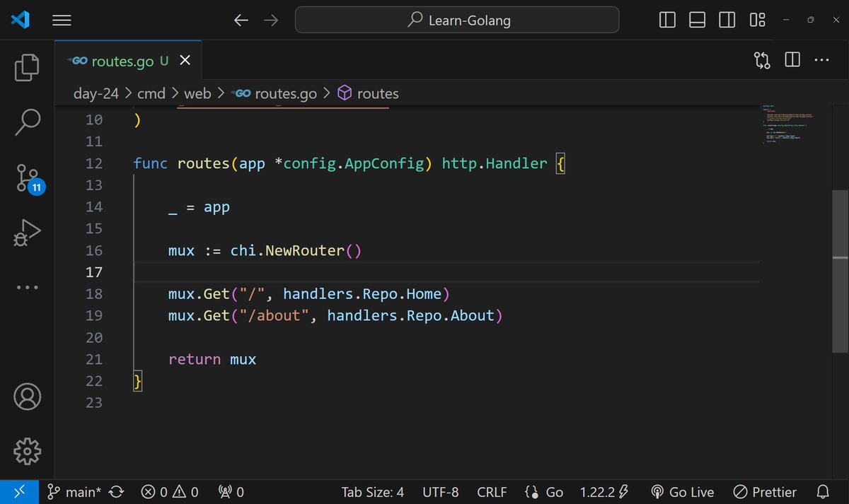This screenshot has height=504, width=849.
Task: Open changes compare icon in editor toolbar
Action: (762, 61)
